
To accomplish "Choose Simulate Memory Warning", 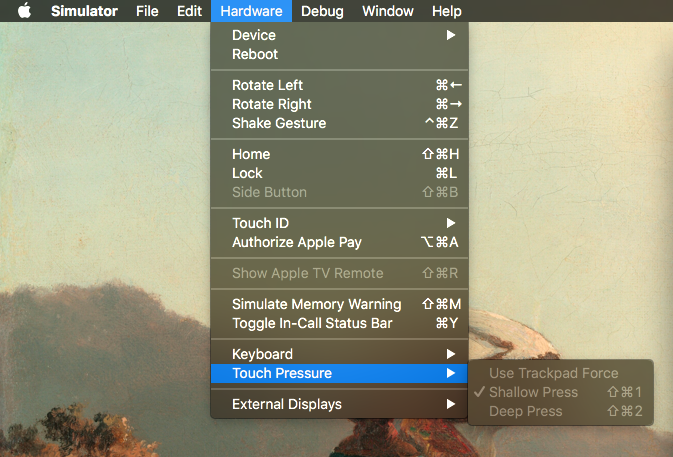I will coord(339,304).
